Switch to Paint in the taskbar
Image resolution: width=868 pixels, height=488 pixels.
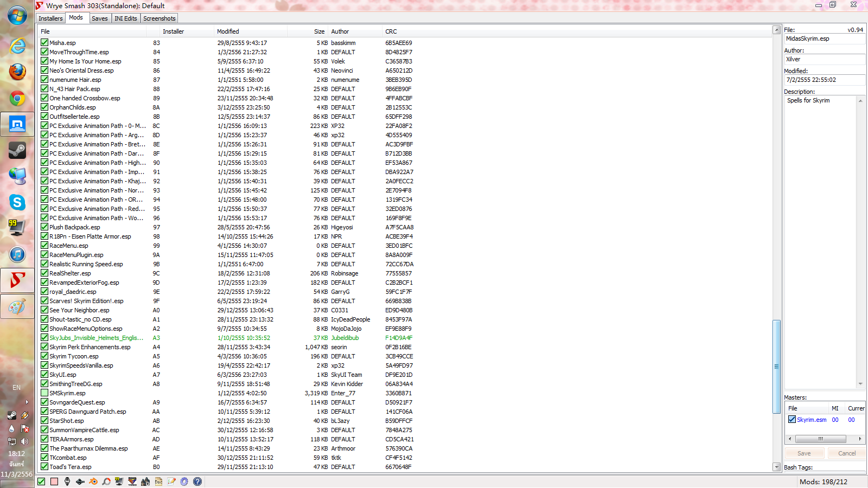[17, 306]
